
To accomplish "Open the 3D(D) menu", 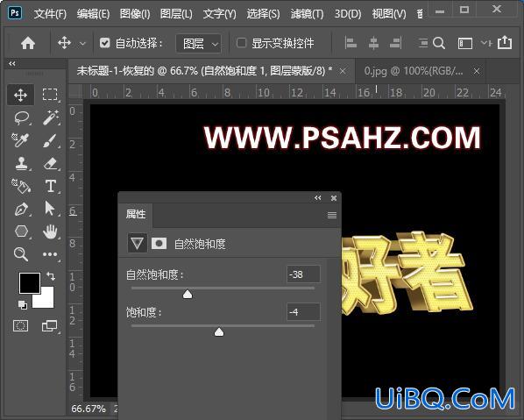I will (348, 14).
